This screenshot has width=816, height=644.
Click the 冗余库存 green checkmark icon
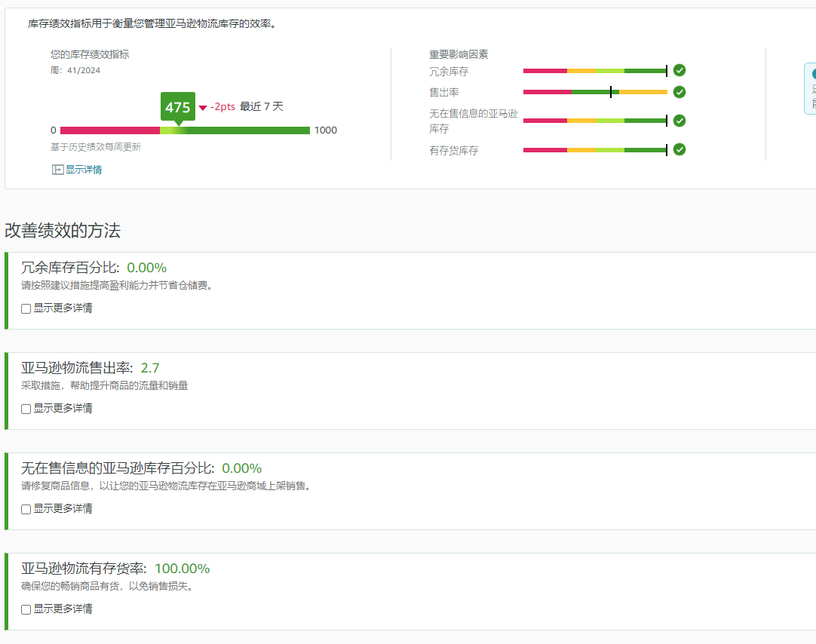click(679, 70)
